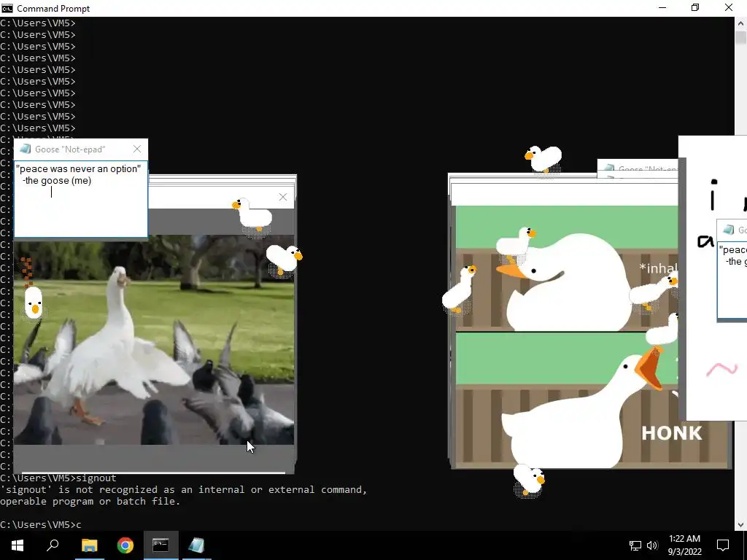Click the small goose on big goose's head
Screen dimensions: 747x560
coord(516,244)
